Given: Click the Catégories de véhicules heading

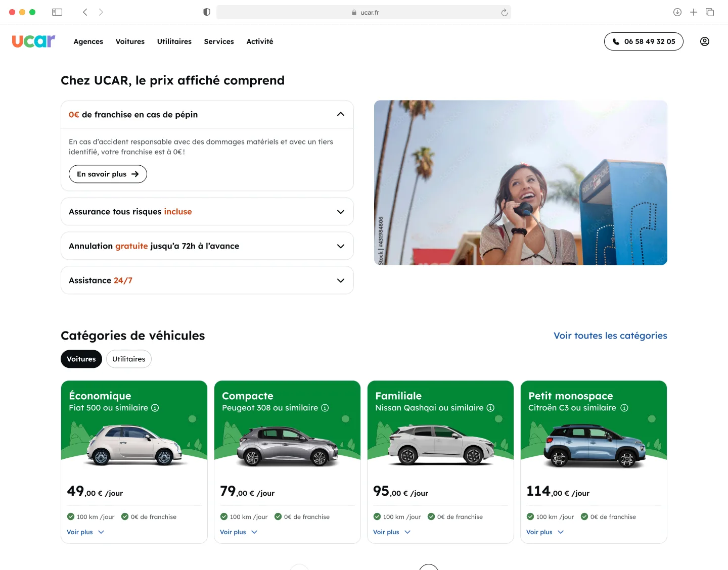Looking at the screenshot, I should coord(133,336).
